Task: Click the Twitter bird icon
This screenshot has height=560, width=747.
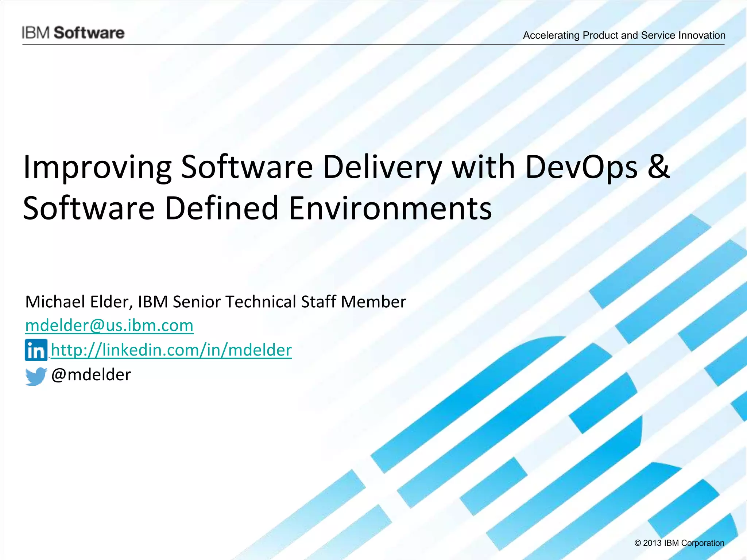Action: click(36, 376)
